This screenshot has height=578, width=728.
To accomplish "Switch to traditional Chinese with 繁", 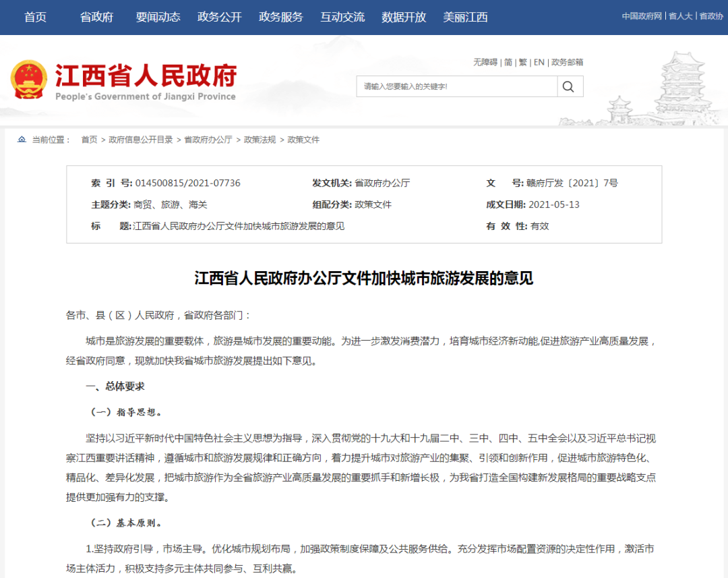I will 522,62.
